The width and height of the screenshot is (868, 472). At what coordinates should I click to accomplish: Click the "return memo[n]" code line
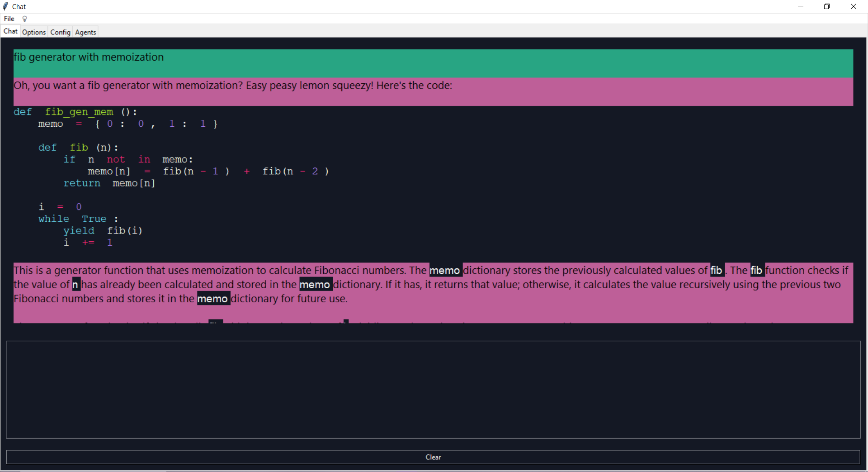point(109,183)
